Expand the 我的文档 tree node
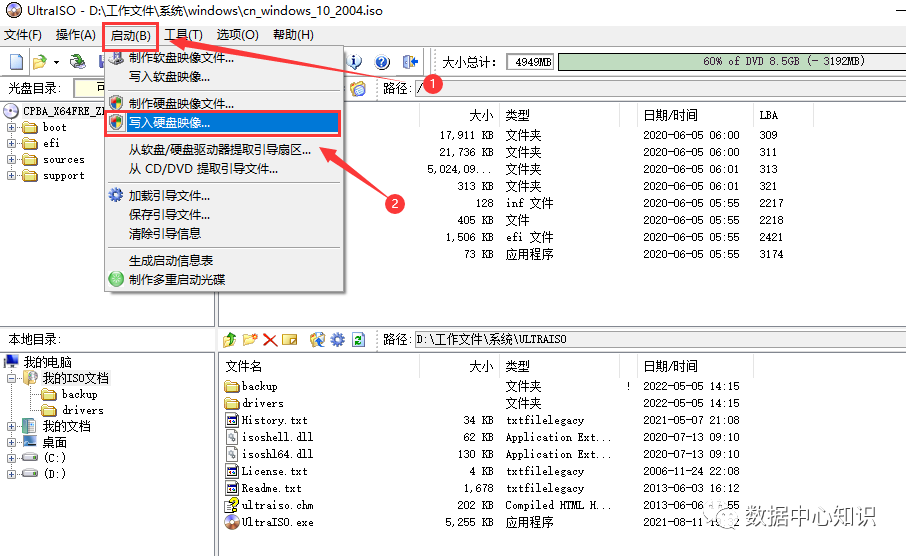 click(x=11, y=426)
